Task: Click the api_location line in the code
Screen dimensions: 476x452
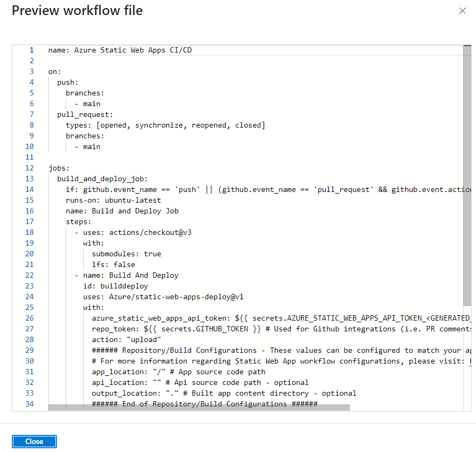Action: 200,382
